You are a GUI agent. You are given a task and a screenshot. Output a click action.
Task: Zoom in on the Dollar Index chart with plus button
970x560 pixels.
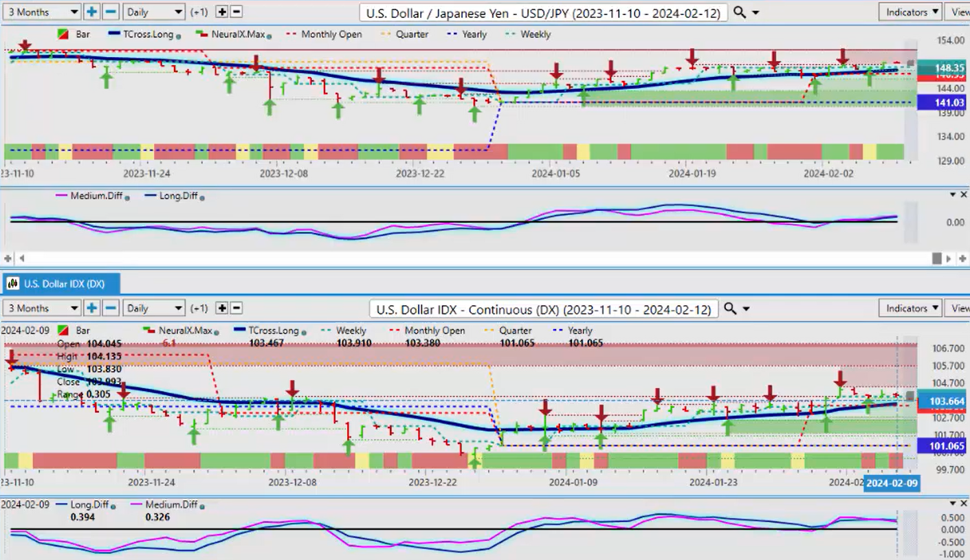(92, 308)
